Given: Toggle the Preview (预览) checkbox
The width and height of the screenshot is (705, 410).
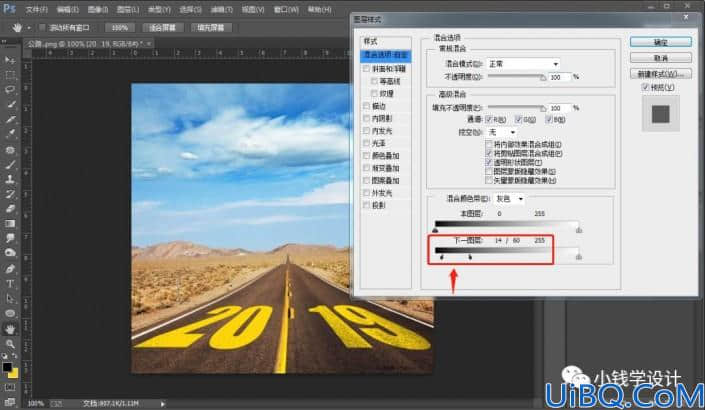Looking at the screenshot, I should pos(646,87).
